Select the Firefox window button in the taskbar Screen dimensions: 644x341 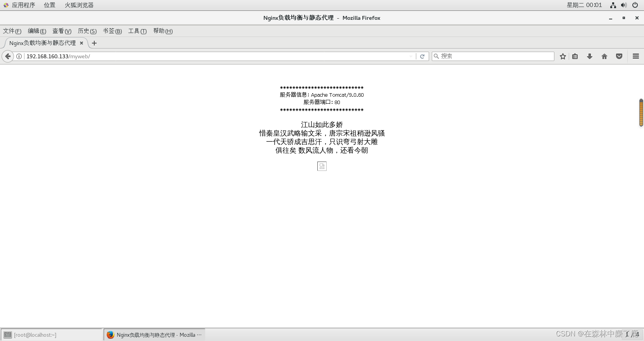154,335
